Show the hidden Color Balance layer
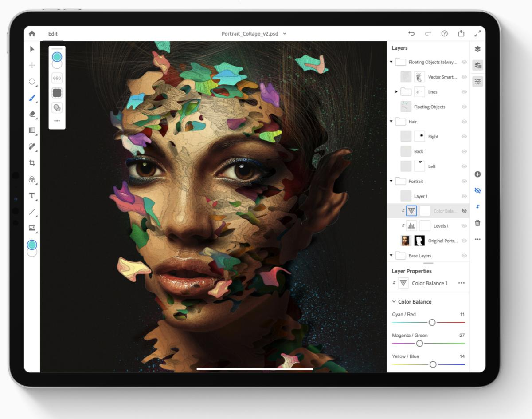The height and width of the screenshot is (419, 532). [x=464, y=211]
